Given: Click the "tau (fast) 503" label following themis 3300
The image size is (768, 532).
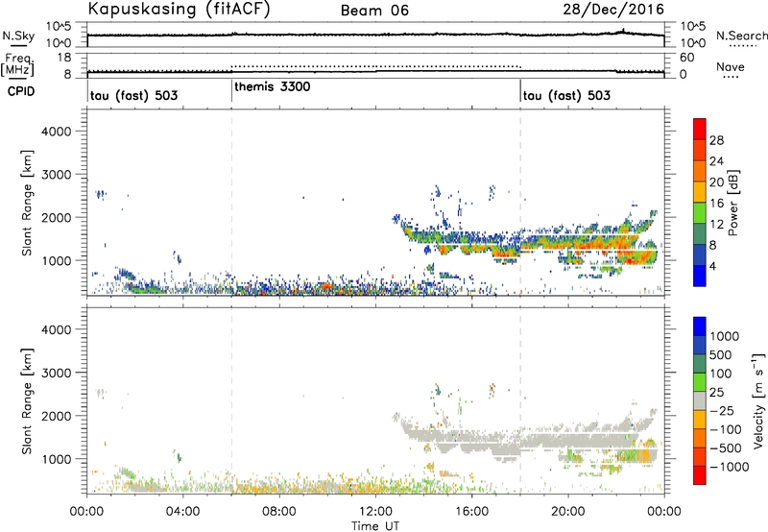Looking at the screenshot, I should click(x=566, y=95).
